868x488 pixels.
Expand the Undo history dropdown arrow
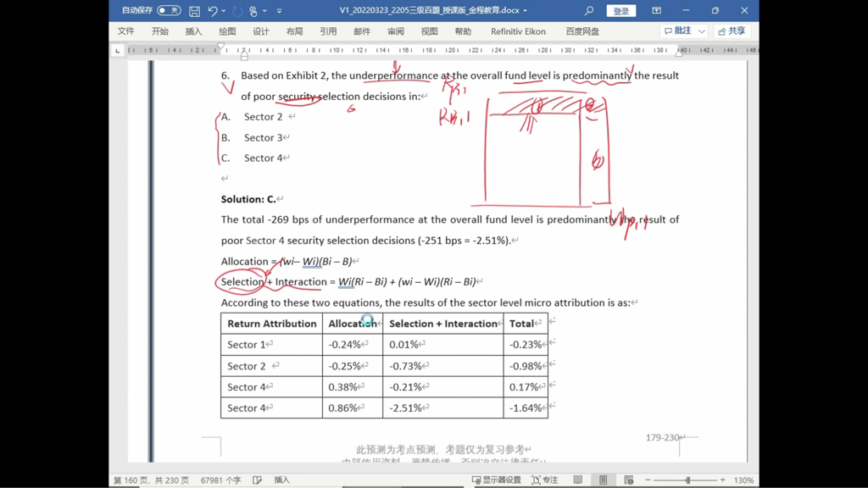(224, 10)
